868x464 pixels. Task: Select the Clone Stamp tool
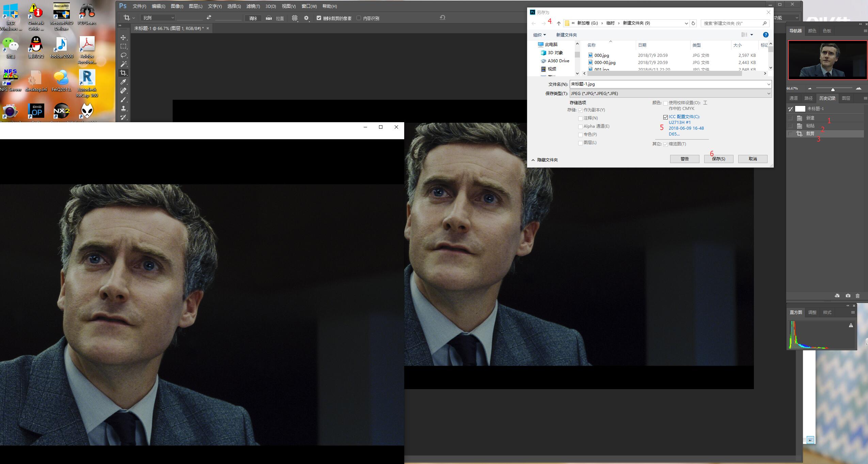pos(123,108)
